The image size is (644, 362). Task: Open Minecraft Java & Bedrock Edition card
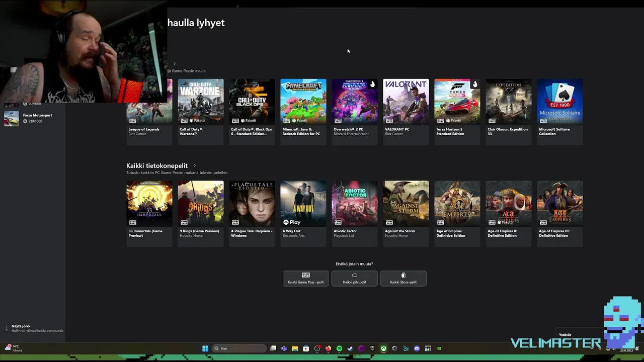click(x=303, y=112)
